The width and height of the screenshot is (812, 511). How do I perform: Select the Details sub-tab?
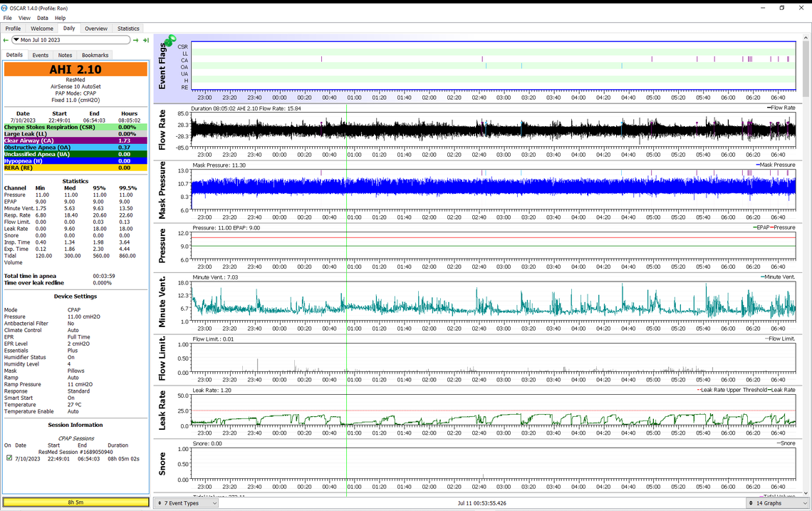[x=14, y=54]
